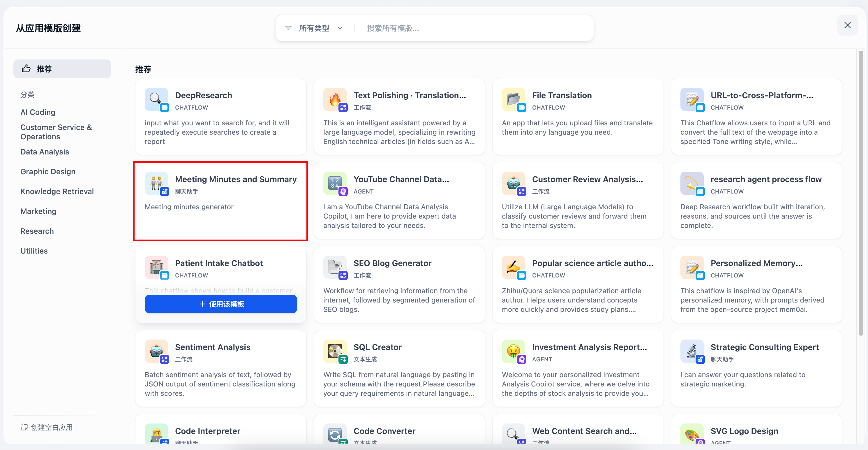This screenshot has width=868, height=450.
Task: Click the SQL Creator disc icon
Action: [335, 351]
